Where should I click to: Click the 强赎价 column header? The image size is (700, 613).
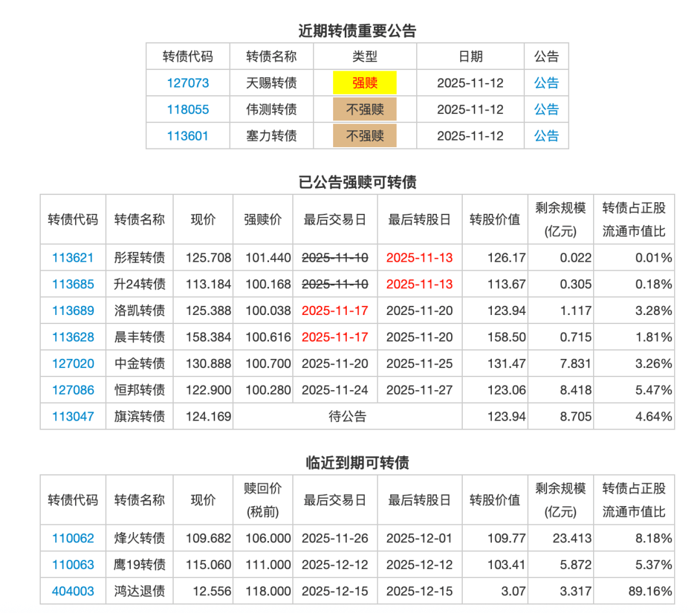pyautogui.click(x=262, y=220)
